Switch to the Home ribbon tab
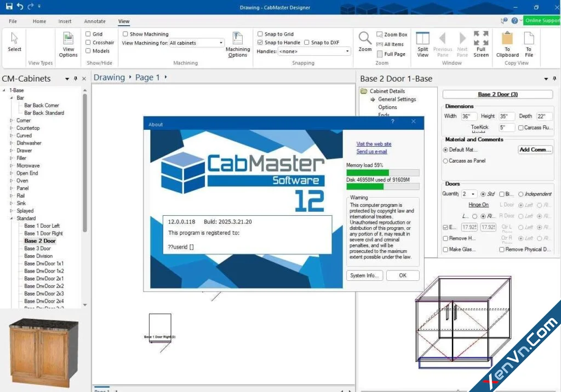561x392 pixels. tap(39, 21)
